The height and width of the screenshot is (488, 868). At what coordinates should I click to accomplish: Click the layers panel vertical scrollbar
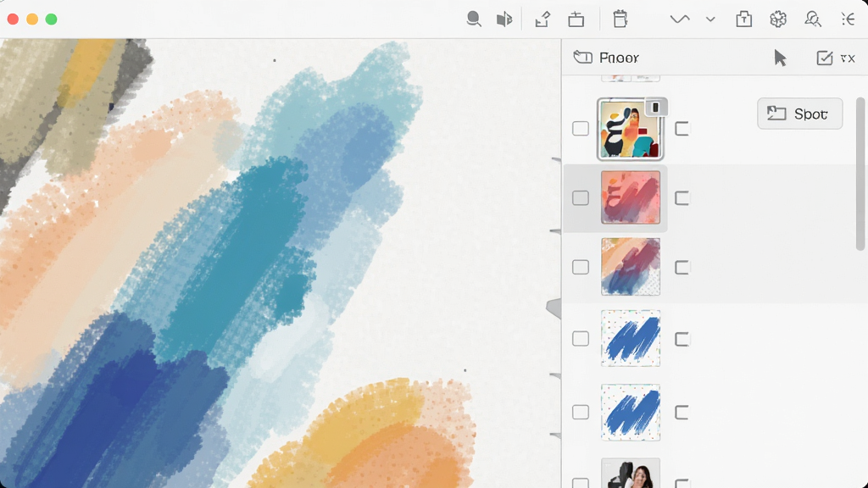(x=860, y=174)
